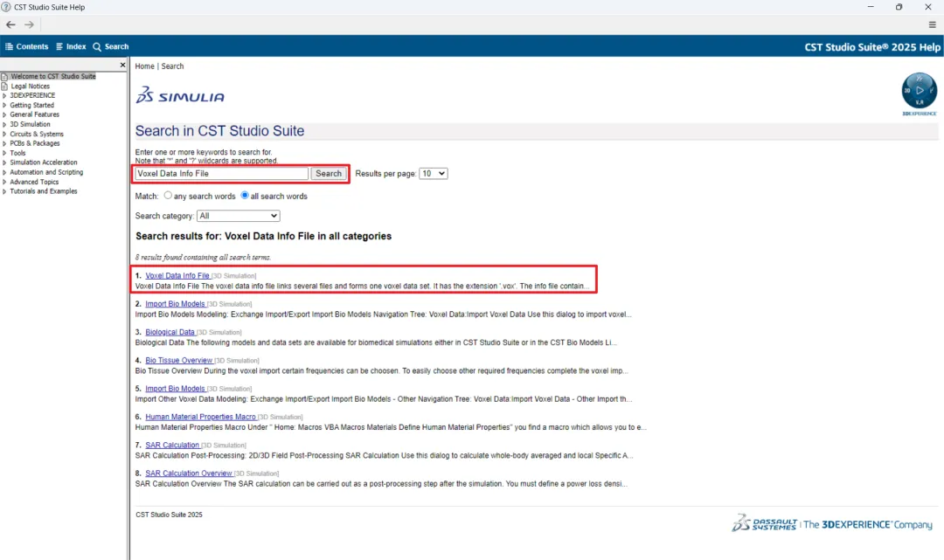Open the Search tab in the blue bar
The width and height of the screenshot is (944, 560).
(x=111, y=46)
